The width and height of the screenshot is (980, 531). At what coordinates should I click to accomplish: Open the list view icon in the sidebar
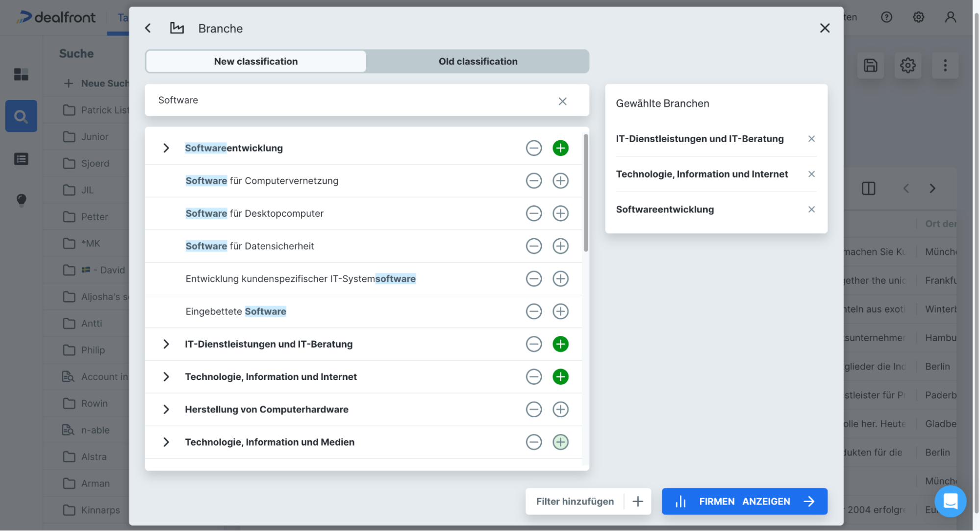[21, 159]
